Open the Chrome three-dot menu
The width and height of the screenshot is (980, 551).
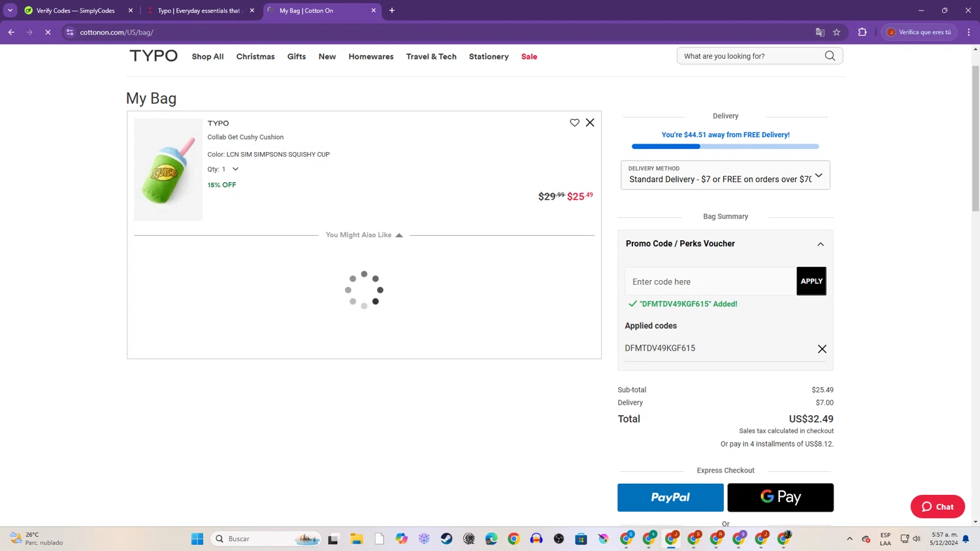click(x=969, y=32)
